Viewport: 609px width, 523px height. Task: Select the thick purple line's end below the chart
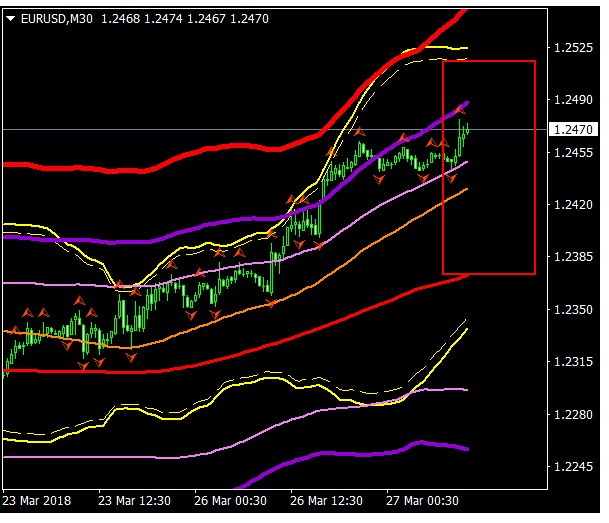coord(465,448)
